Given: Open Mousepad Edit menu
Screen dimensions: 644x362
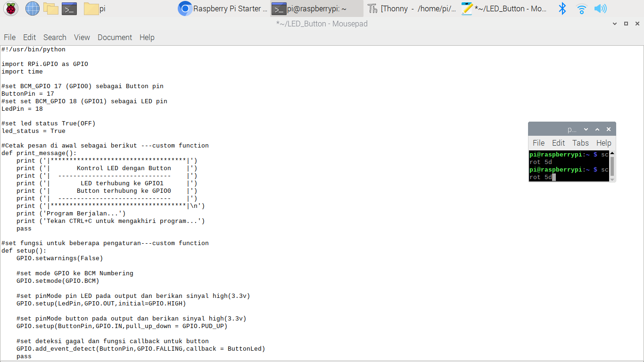Looking at the screenshot, I should click(29, 37).
